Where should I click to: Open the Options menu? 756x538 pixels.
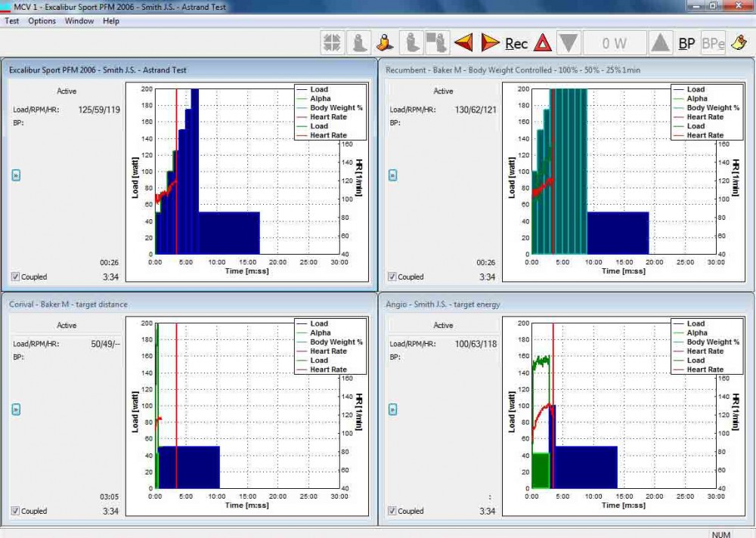[x=42, y=21]
